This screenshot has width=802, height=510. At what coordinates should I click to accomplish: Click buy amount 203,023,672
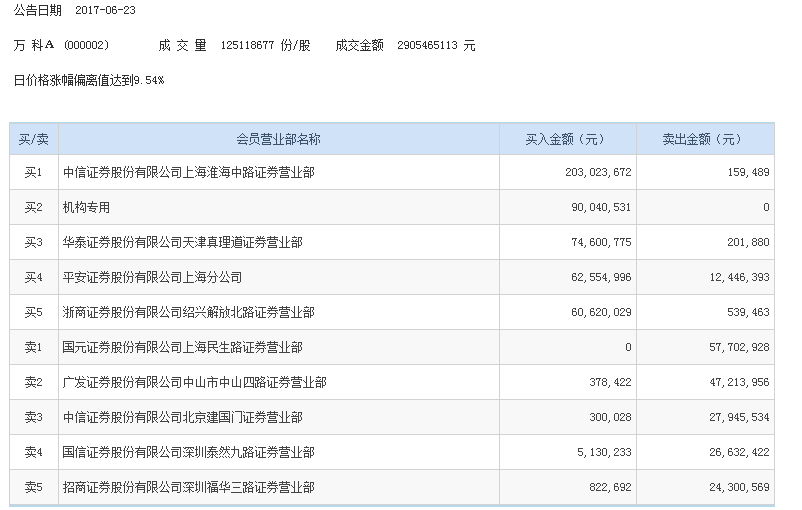598,172
